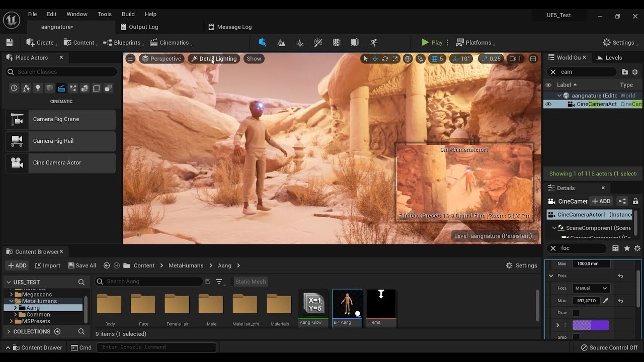Open the Foliage mode icon

[x=300, y=43]
